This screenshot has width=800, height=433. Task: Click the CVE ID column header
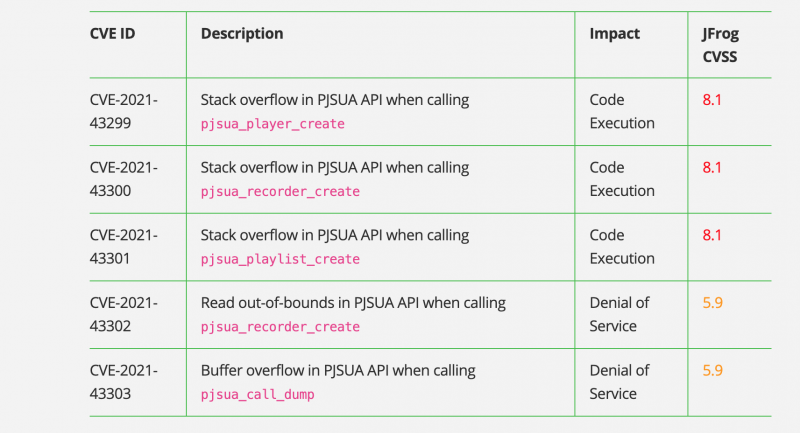[x=112, y=34]
